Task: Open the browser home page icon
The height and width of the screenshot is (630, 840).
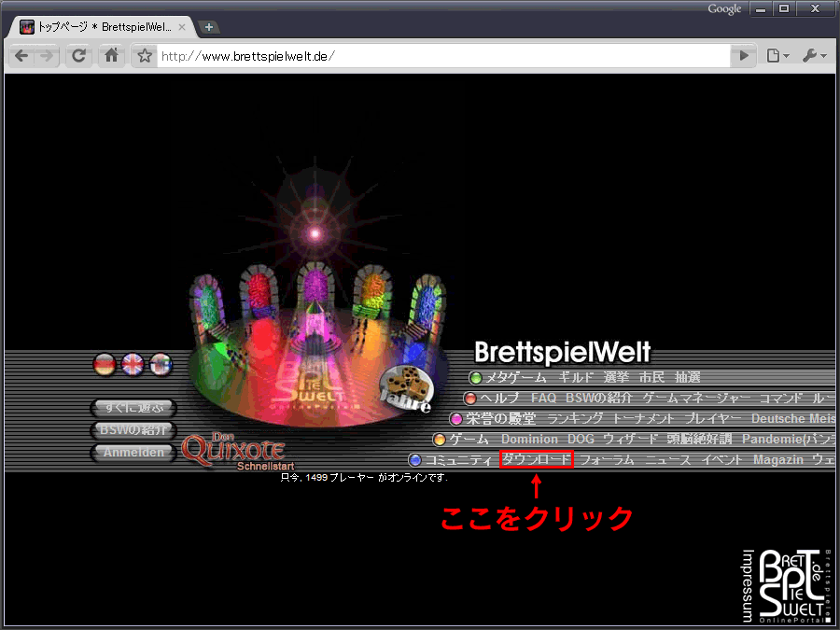Action: point(111,55)
